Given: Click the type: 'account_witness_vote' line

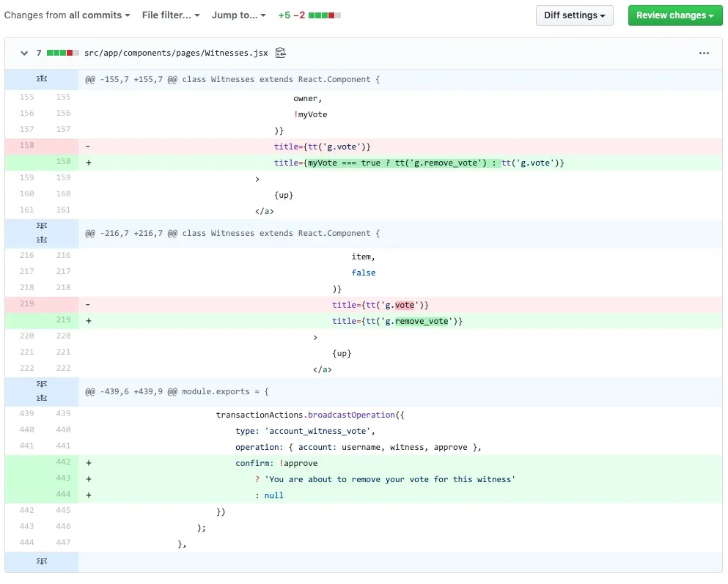Looking at the screenshot, I should (x=305, y=432).
